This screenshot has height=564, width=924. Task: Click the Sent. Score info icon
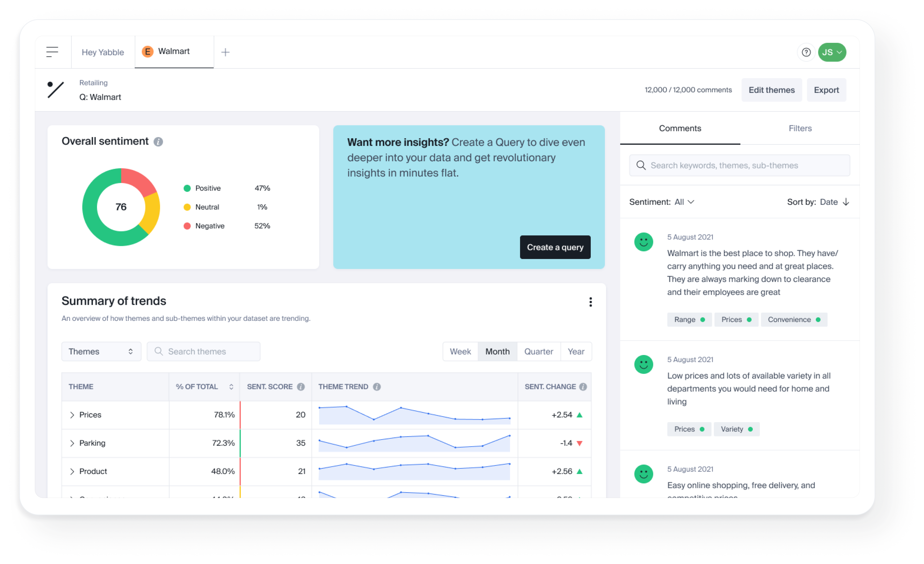point(301,387)
